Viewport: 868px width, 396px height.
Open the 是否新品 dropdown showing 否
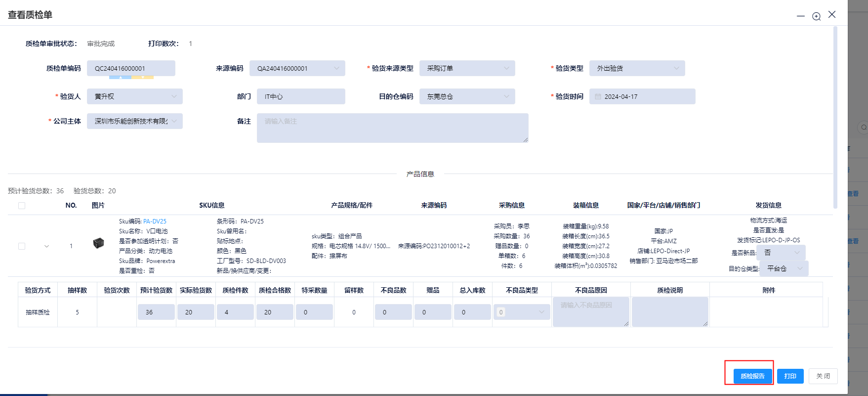pyautogui.click(x=781, y=253)
